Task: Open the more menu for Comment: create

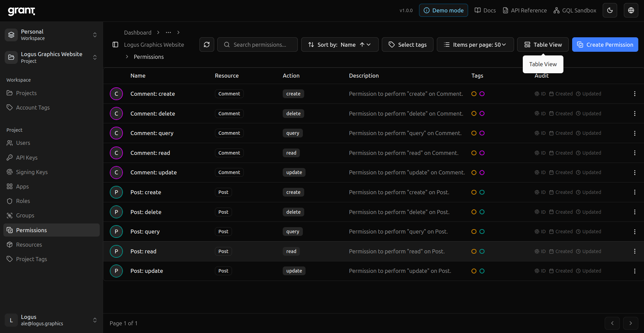Action: coord(635,94)
